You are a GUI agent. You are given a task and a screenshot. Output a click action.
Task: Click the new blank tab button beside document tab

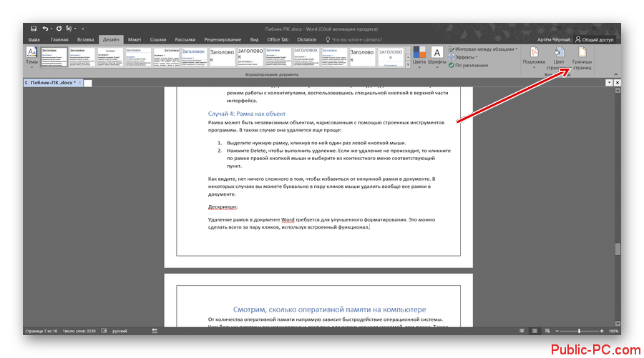pyautogui.click(x=88, y=83)
